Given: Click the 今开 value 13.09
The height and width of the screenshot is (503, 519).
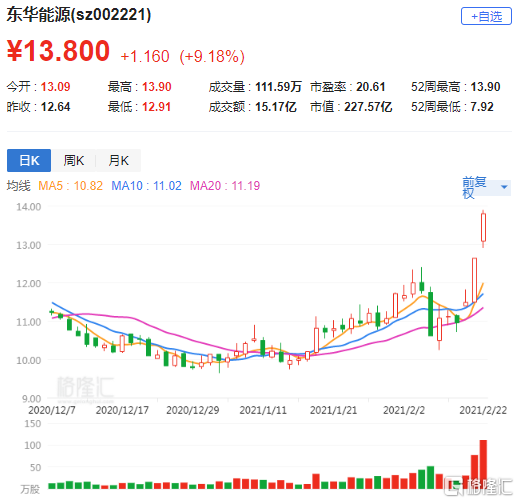Looking at the screenshot, I should coord(55,87).
